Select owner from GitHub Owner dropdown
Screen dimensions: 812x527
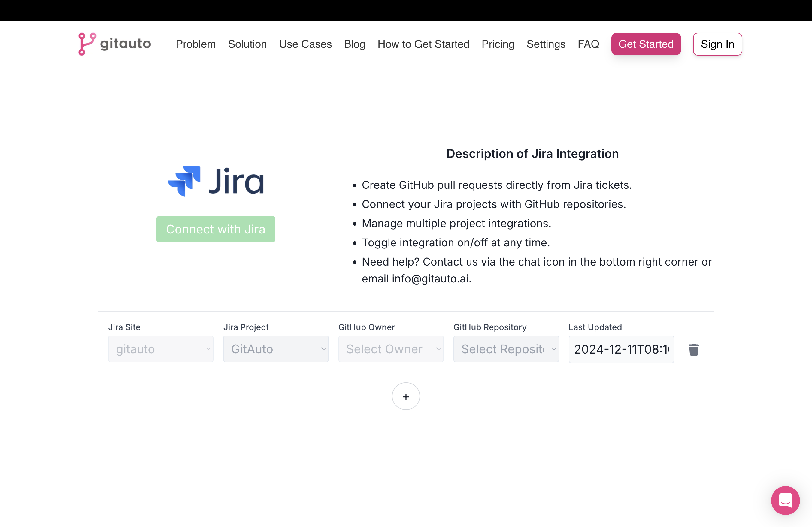(391, 349)
